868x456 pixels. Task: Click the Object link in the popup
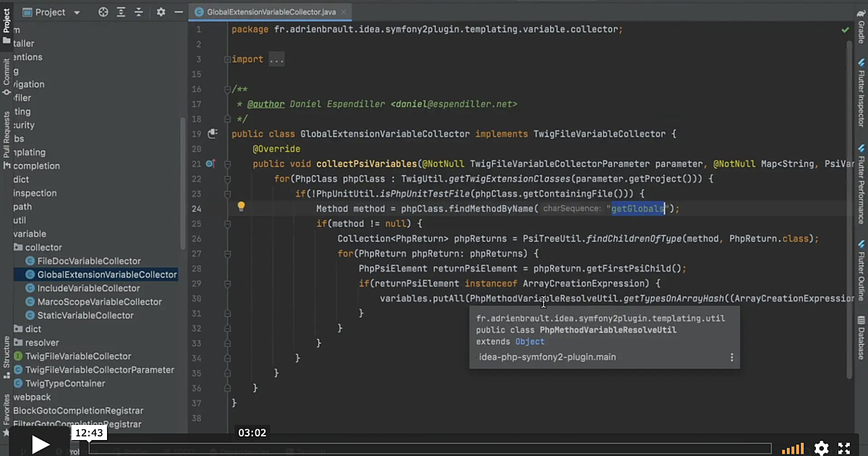click(x=529, y=341)
